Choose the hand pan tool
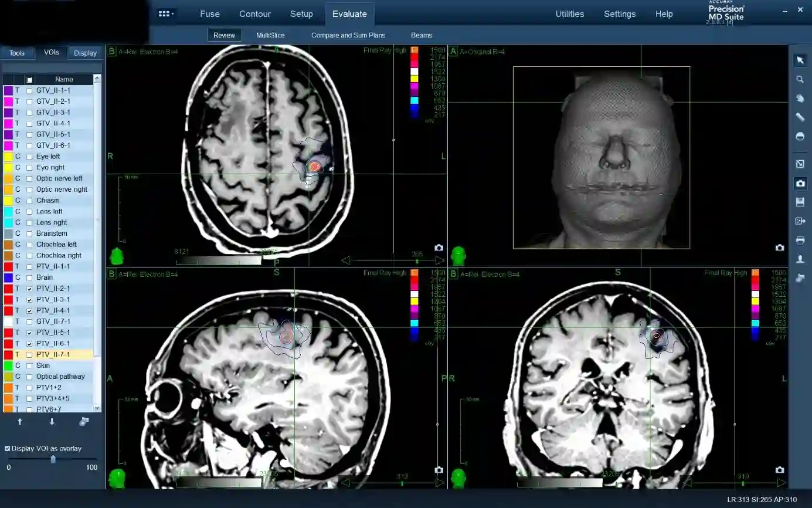Screen dimensions: 812x508 800,98
